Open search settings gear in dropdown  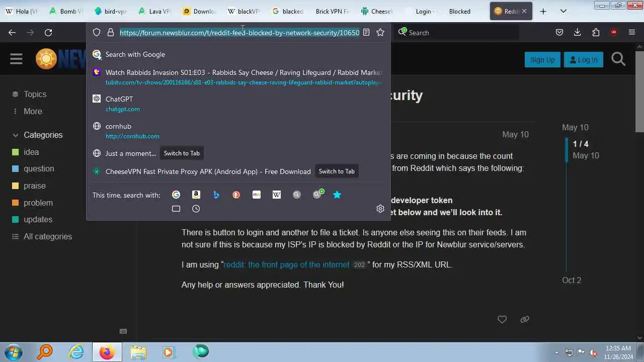pyautogui.click(x=380, y=209)
